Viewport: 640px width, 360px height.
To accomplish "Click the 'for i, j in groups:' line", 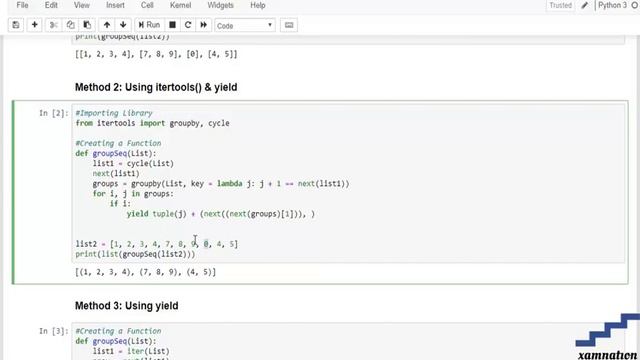I will click(x=133, y=194).
